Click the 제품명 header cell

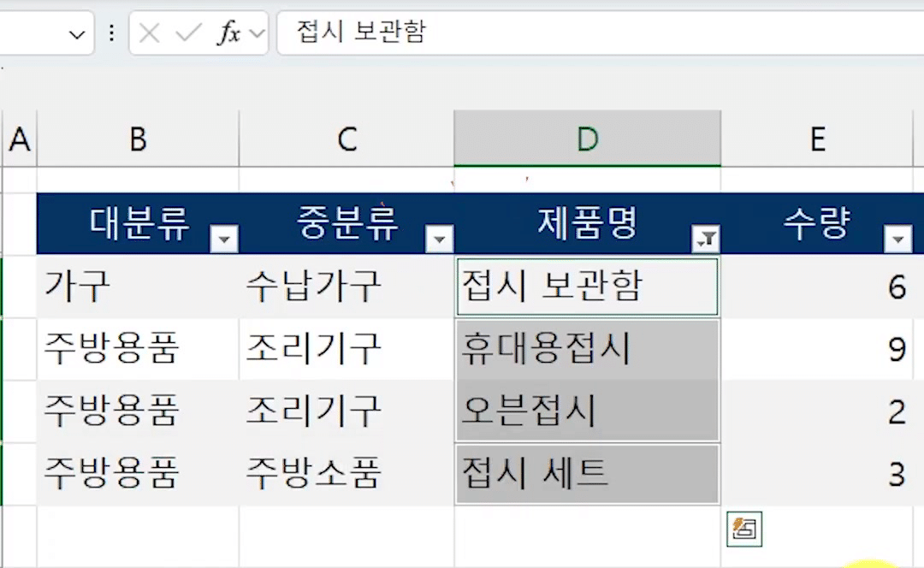[588, 223]
